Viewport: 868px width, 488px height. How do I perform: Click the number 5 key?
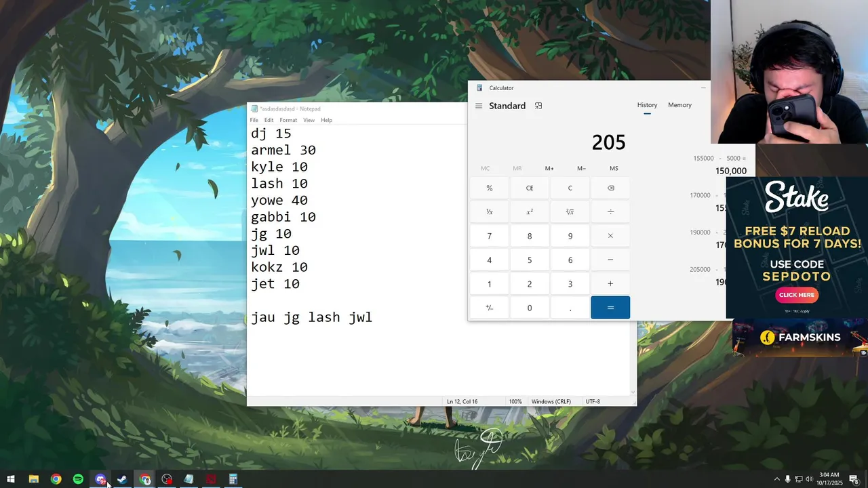[530, 260]
